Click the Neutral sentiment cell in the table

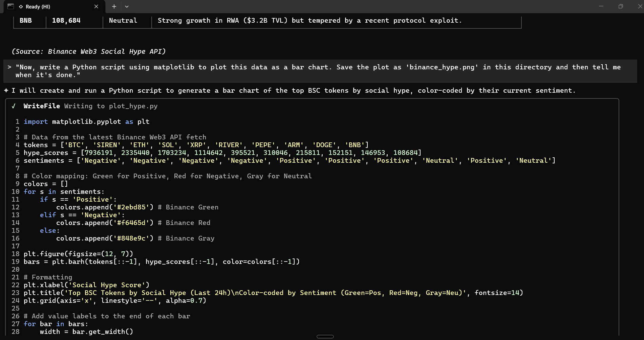[x=123, y=21]
